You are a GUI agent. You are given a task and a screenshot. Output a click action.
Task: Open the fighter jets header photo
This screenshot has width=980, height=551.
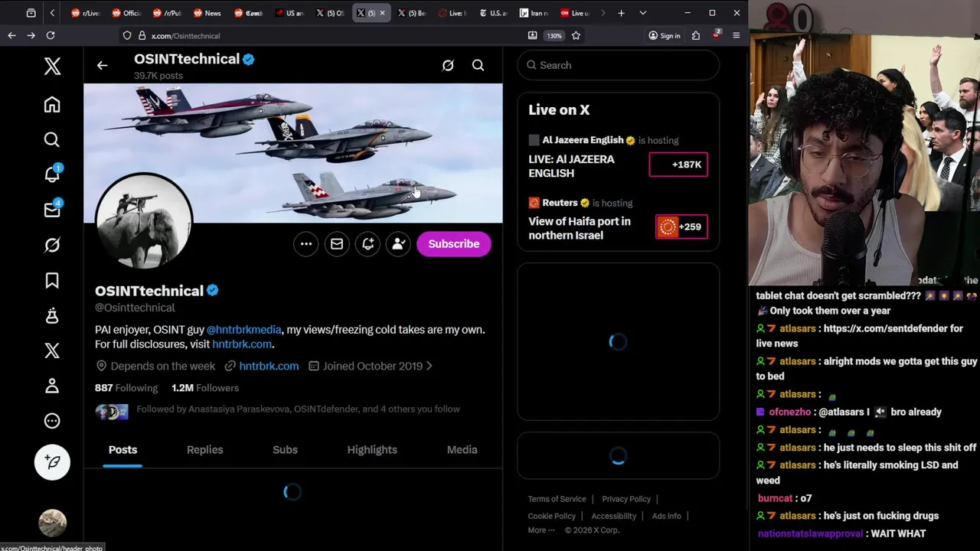293,153
